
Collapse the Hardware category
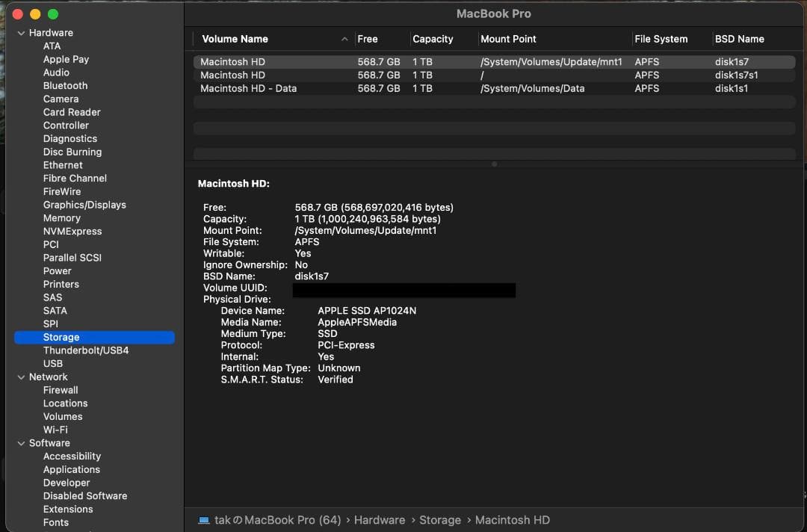(21, 32)
